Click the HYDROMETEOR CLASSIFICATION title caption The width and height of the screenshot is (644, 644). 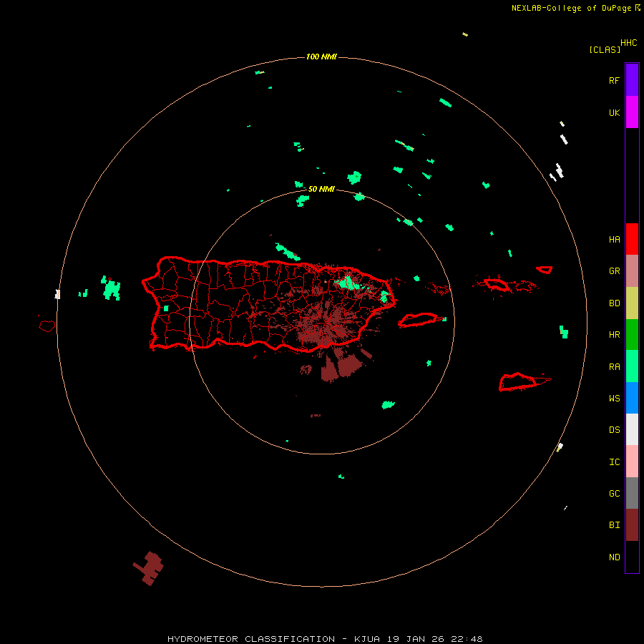coord(325,639)
